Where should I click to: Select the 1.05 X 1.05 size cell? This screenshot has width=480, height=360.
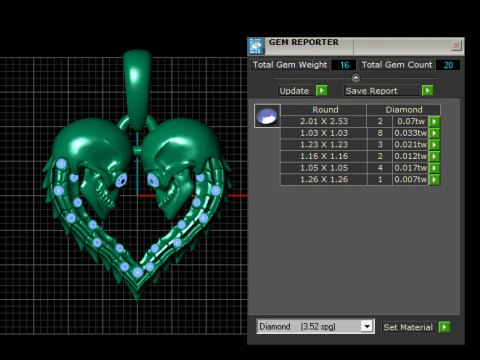click(x=324, y=168)
